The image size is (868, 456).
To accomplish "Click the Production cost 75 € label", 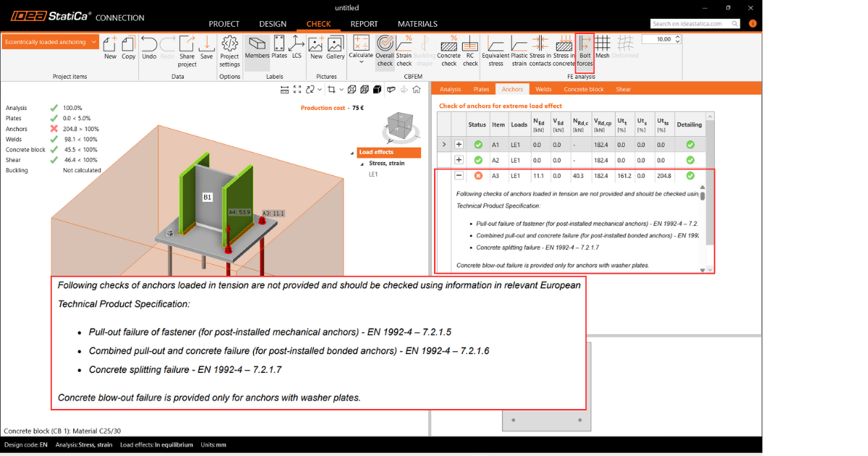I will (332, 108).
